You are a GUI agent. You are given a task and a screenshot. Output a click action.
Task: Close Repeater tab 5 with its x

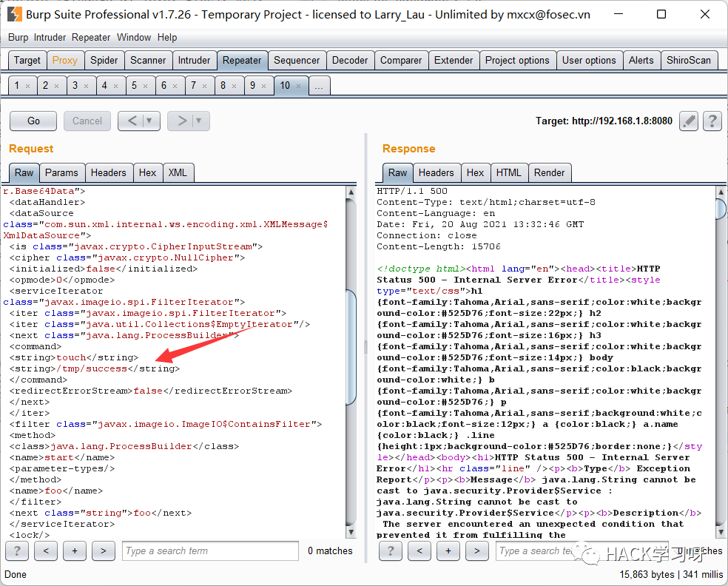point(146,86)
